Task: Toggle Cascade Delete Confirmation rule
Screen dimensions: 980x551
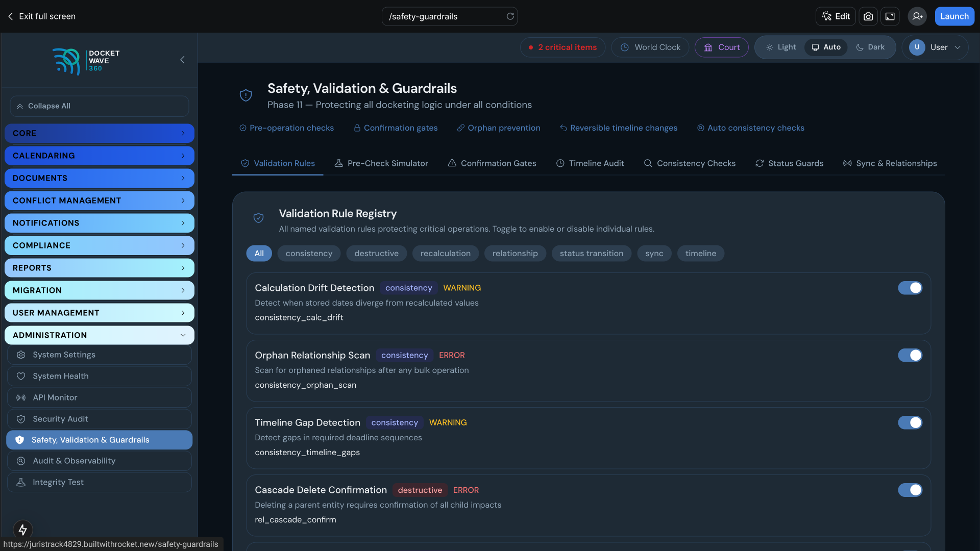Action: pos(910,490)
